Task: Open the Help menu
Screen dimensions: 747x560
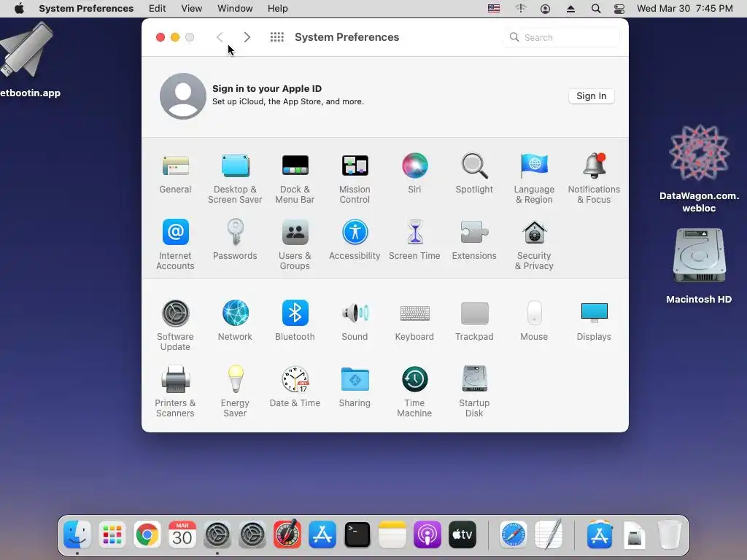Action: click(277, 8)
